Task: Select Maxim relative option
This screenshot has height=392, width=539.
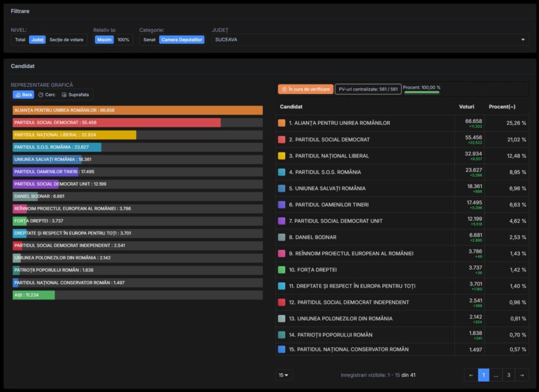Action: click(104, 40)
